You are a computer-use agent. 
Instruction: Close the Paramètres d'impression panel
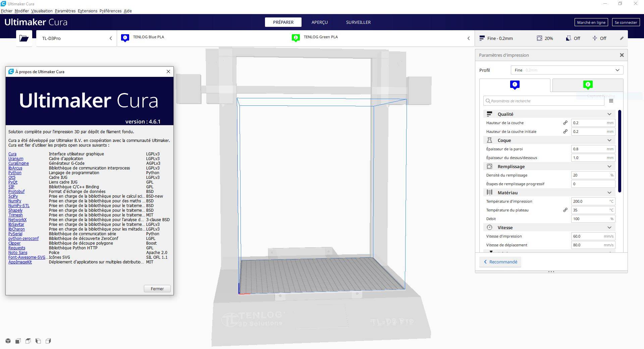[622, 55]
